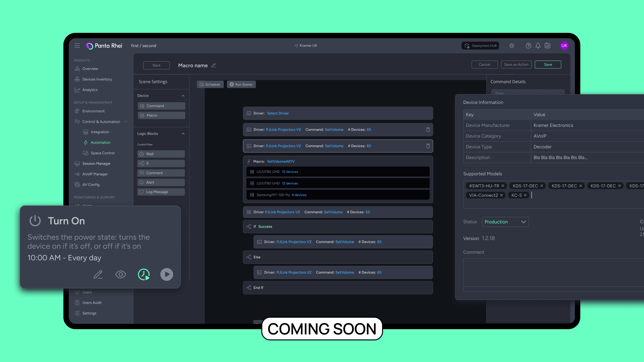
Task: Open Devices Inventory in sidebar
Action: coord(97,79)
